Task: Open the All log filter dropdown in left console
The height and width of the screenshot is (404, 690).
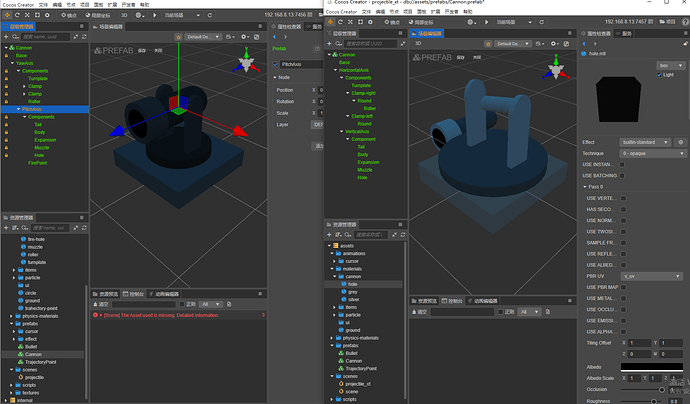Action: pyautogui.click(x=210, y=304)
